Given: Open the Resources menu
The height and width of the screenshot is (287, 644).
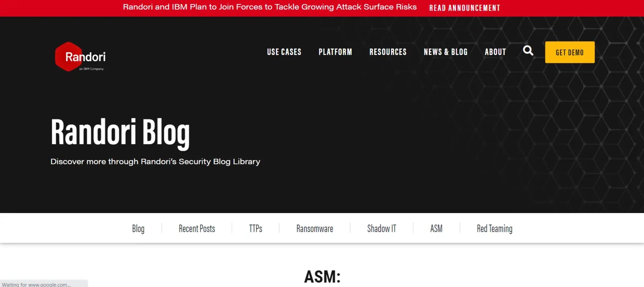Looking at the screenshot, I should point(388,52).
